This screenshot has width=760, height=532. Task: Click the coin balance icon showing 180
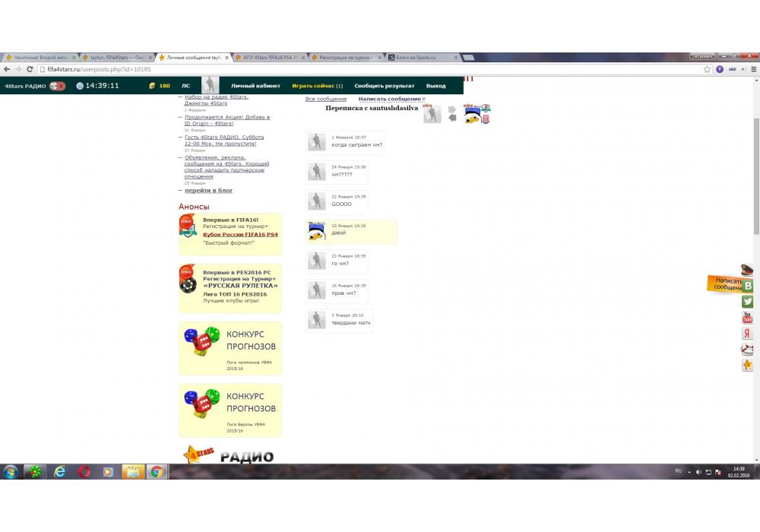pyautogui.click(x=152, y=86)
